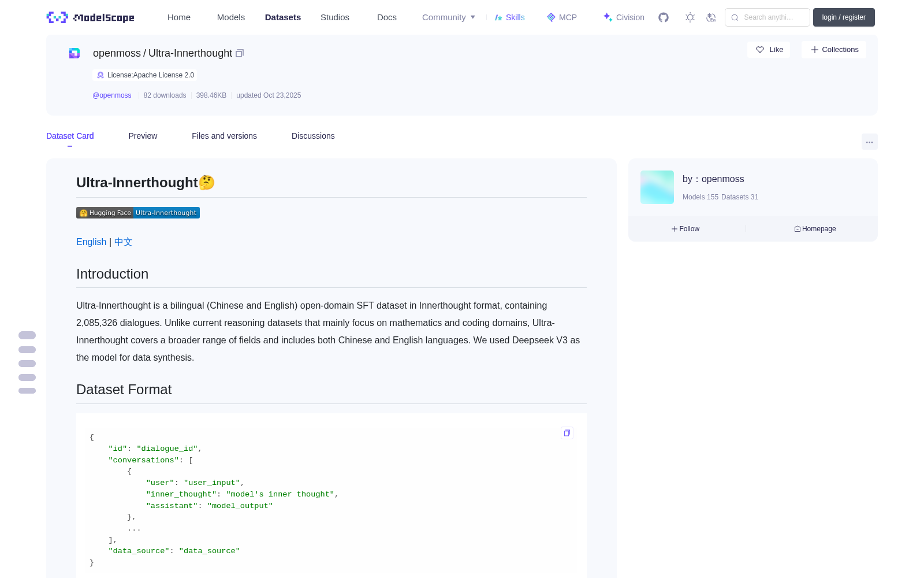Open the GitHub icon link

pos(664,17)
